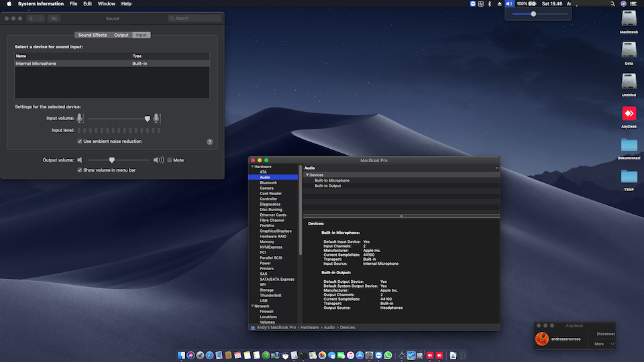
Task: Collapse the Devices disclosure triangle in Audio list
Action: pos(307,175)
